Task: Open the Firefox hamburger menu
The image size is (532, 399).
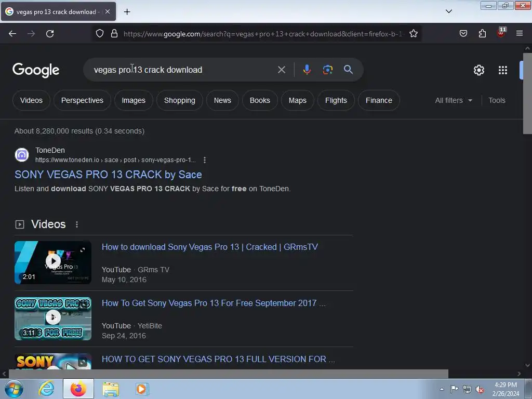Action: tap(520, 34)
